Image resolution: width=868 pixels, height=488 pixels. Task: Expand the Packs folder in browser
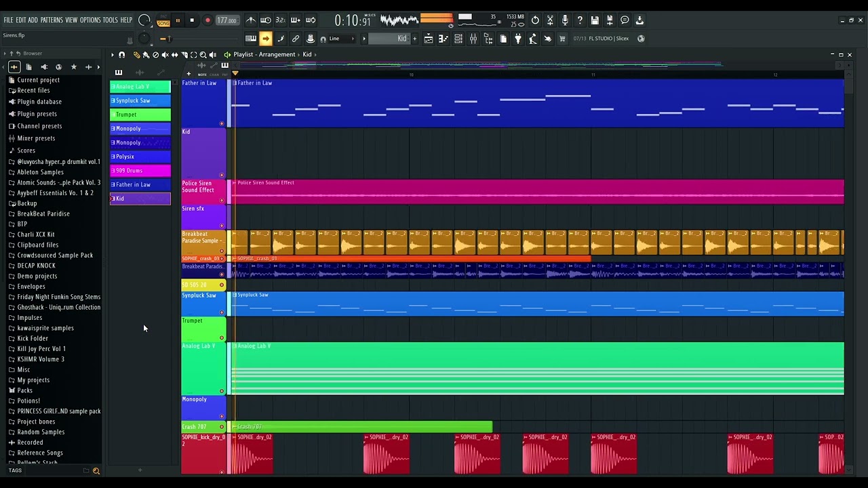click(24, 390)
